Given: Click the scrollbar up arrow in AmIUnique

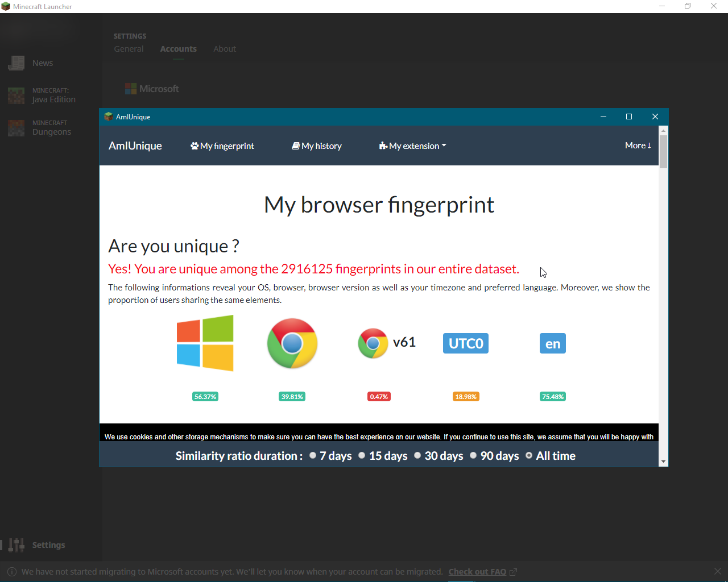Looking at the screenshot, I should click(663, 130).
